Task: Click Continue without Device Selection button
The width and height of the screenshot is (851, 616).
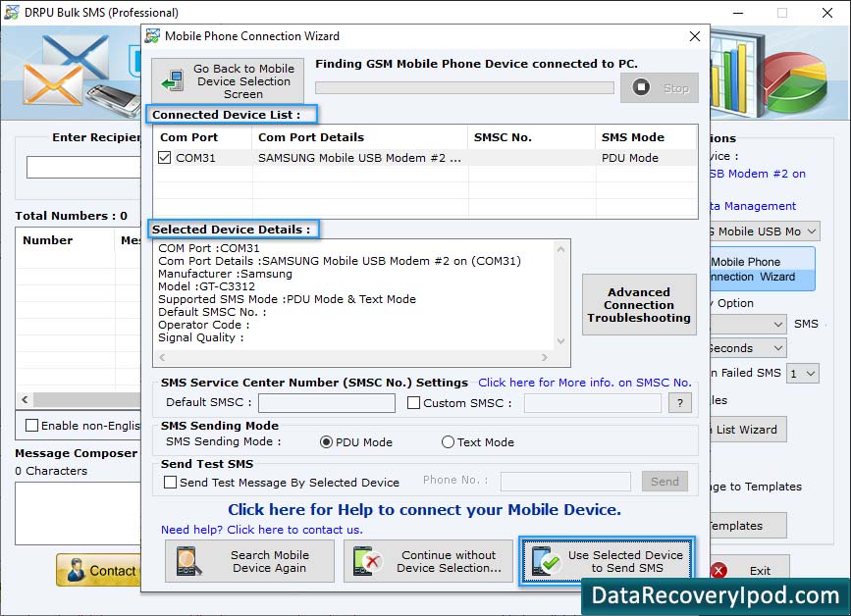Action: pos(428,561)
